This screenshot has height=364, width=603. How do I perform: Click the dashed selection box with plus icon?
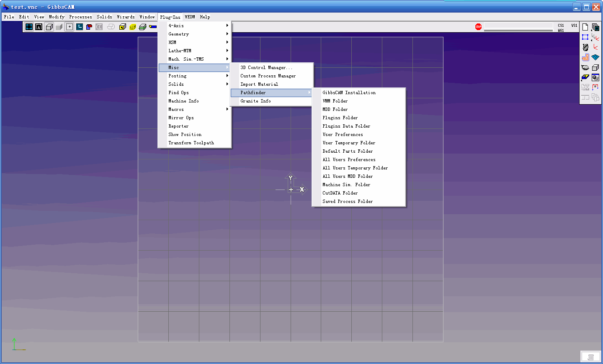[70, 27]
